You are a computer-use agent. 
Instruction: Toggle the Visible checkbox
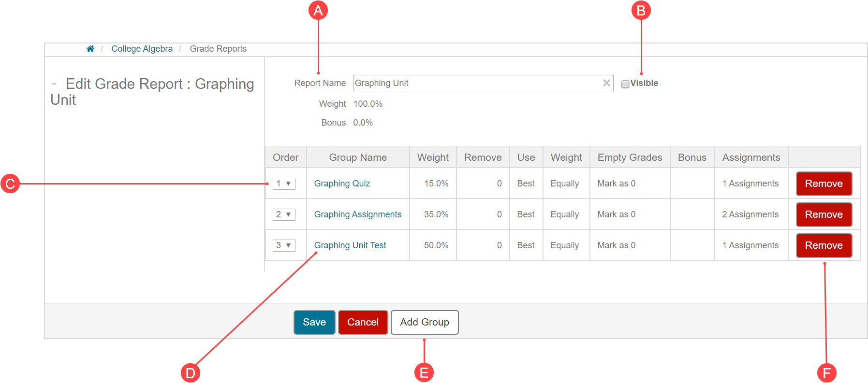pos(625,84)
